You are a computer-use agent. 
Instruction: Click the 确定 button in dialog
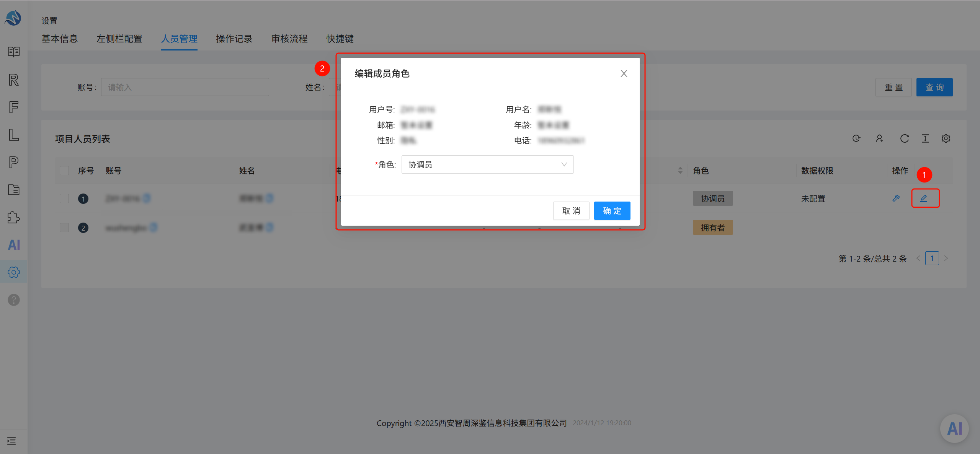pos(612,211)
